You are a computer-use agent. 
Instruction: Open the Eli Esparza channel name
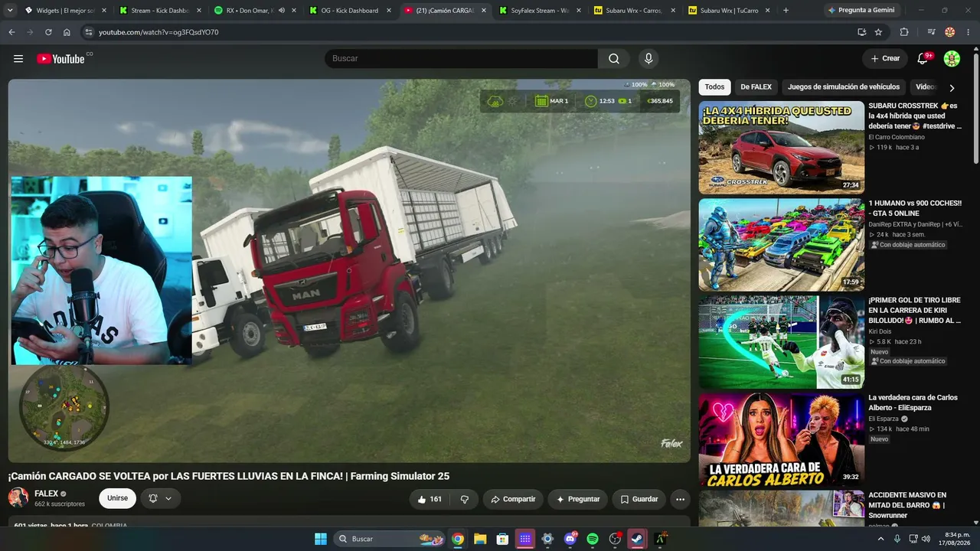coord(884,419)
